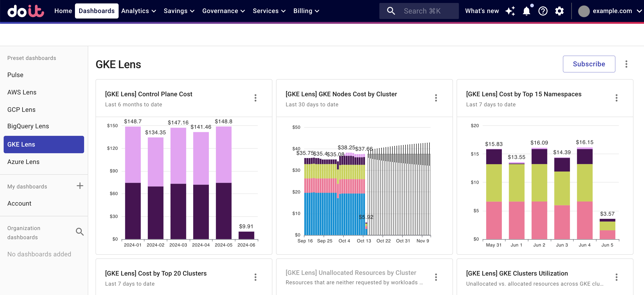Click the 'Last 6 months to date' subtitle
This screenshot has width=644, height=295.
[133, 105]
